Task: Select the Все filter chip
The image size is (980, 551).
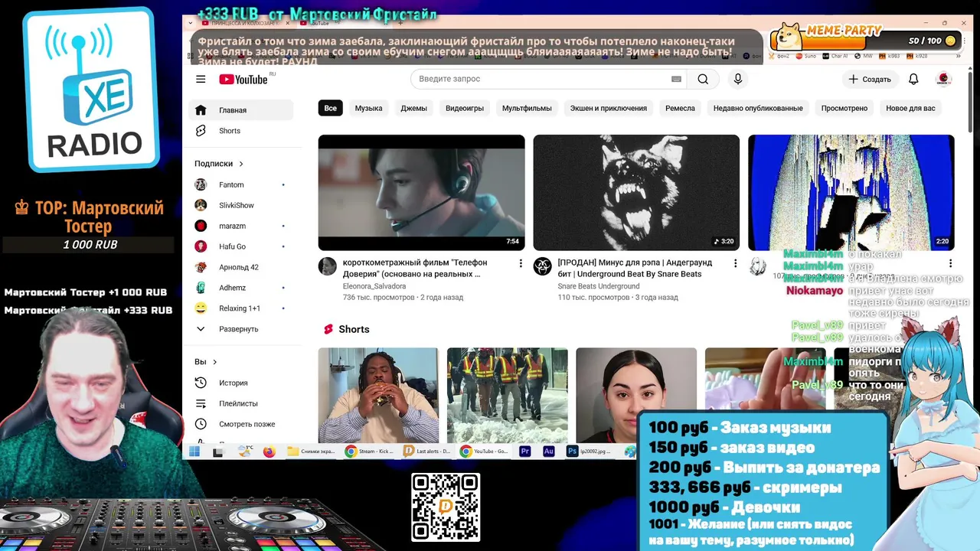Action: coord(330,108)
